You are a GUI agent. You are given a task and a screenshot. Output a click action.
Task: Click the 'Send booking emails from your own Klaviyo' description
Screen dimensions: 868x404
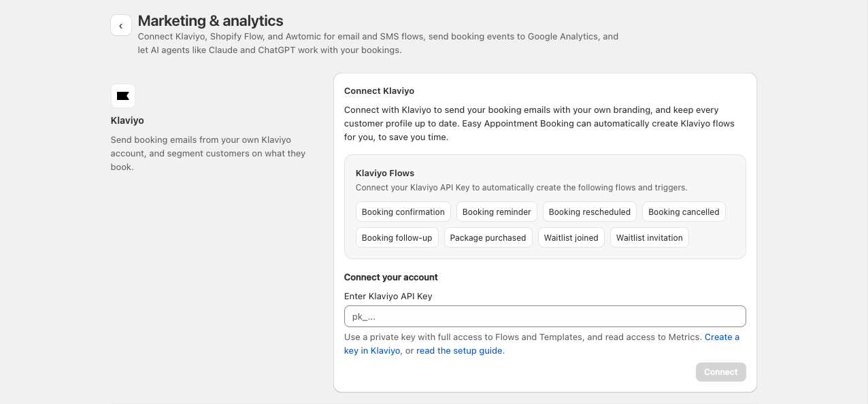pyautogui.click(x=208, y=153)
